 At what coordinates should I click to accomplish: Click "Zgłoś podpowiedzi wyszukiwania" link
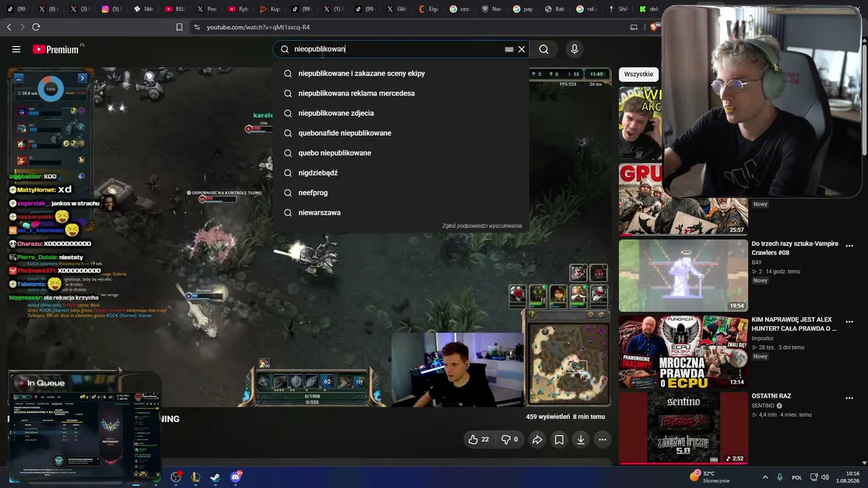[x=482, y=226]
